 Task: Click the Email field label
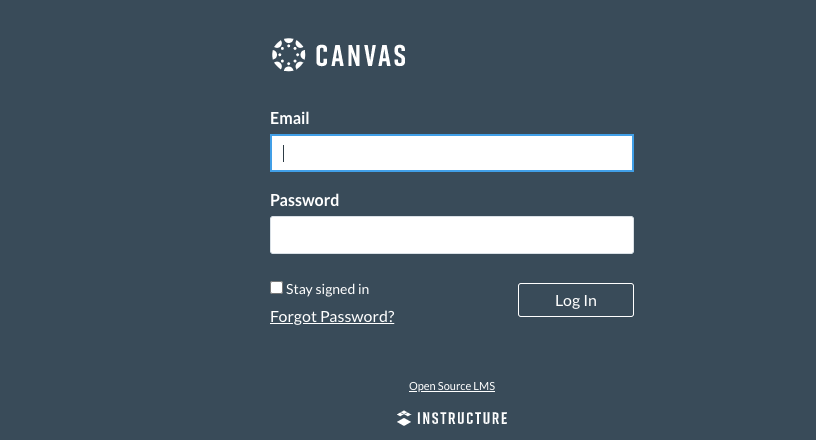click(x=289, y=118)
